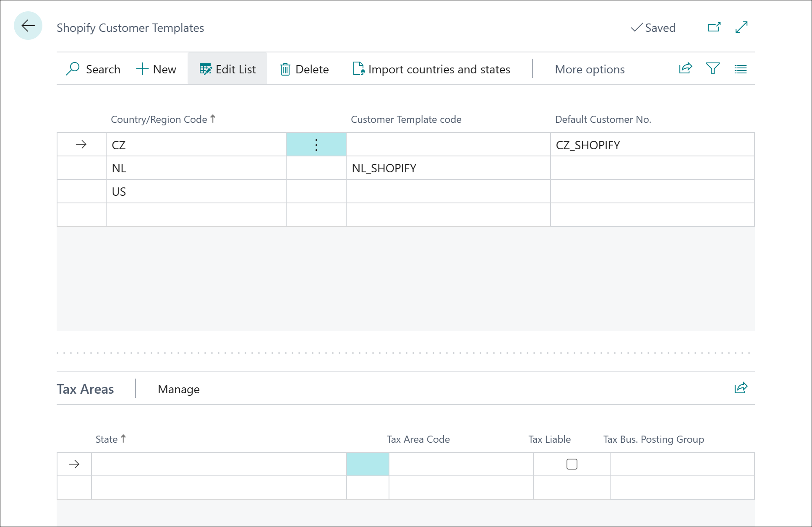Expand the page to full screen icon
This screenshot has height=527, width=812.
coord(742,27)
